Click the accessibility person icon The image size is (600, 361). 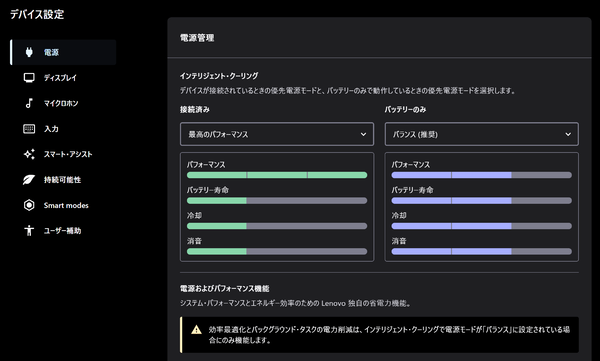tap(29, 230)
